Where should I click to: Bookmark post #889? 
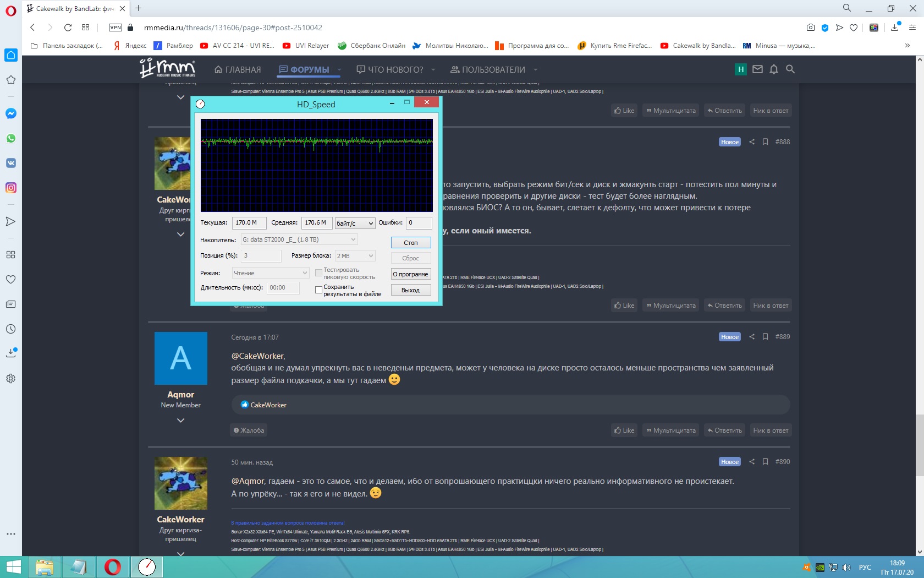tap(765, 337)
